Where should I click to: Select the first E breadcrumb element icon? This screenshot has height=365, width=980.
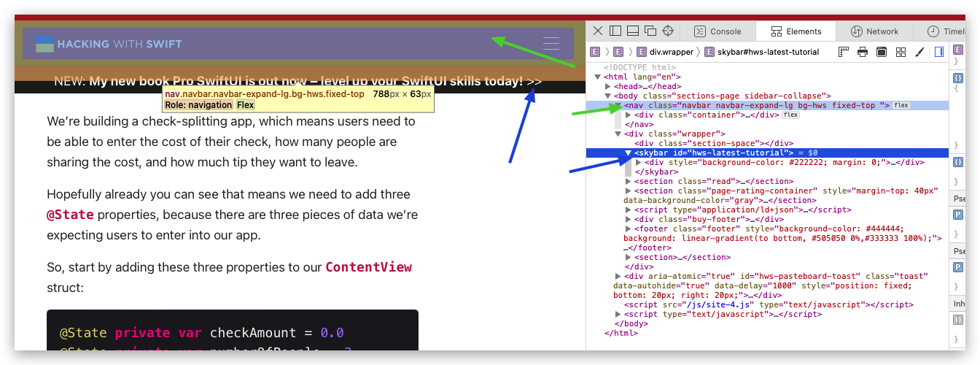[x=595, y=52]
